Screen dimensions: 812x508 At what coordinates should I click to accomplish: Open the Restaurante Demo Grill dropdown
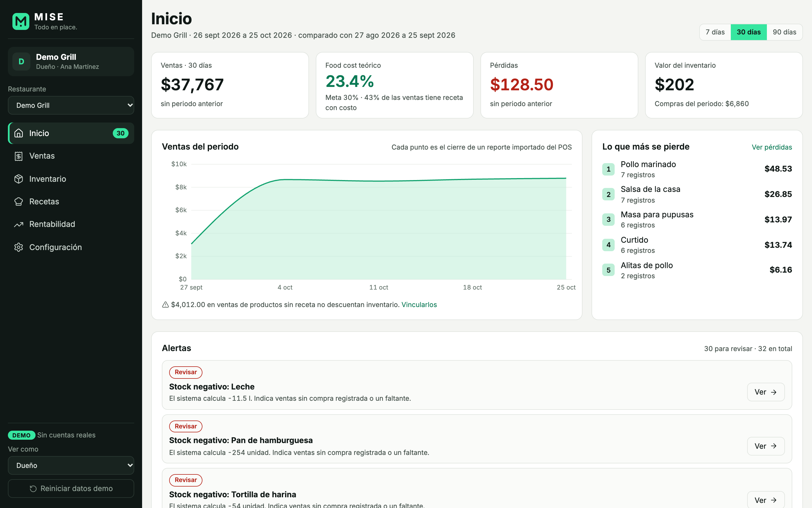click(71, 106)
